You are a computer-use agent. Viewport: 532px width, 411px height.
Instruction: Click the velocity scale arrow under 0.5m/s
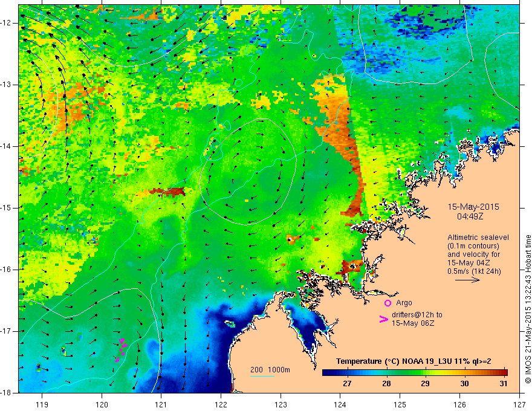[x=467, y=280]
